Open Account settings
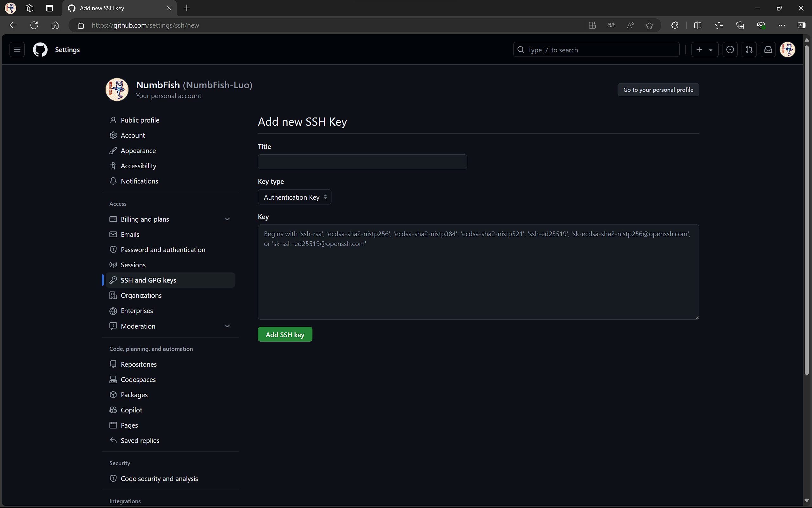Viewport: 812px width, 508px height. [170, 135]
